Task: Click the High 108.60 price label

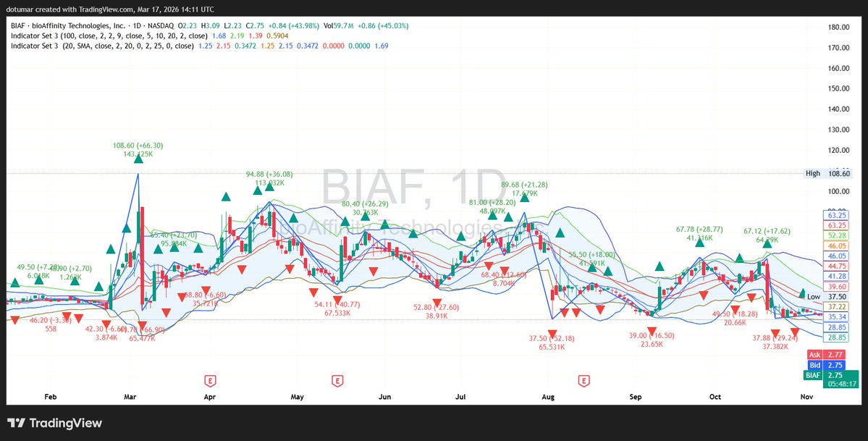Action: click(827, 173)
